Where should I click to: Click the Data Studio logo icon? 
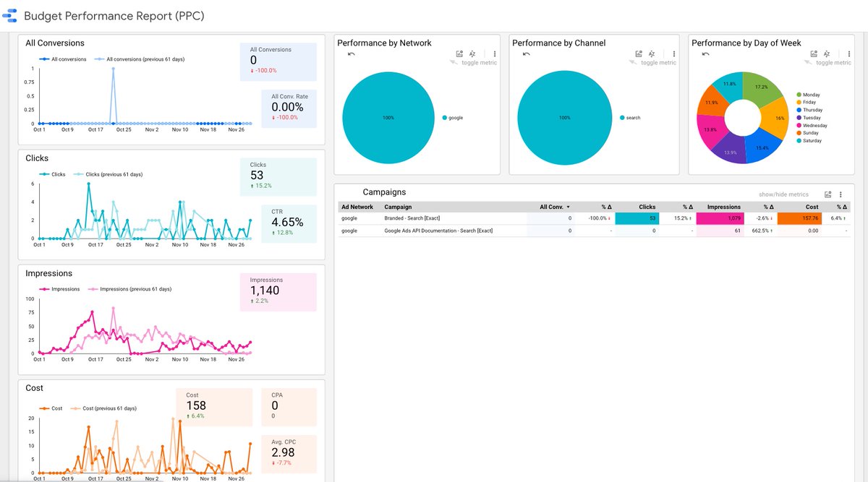click(x=10, y=15)
